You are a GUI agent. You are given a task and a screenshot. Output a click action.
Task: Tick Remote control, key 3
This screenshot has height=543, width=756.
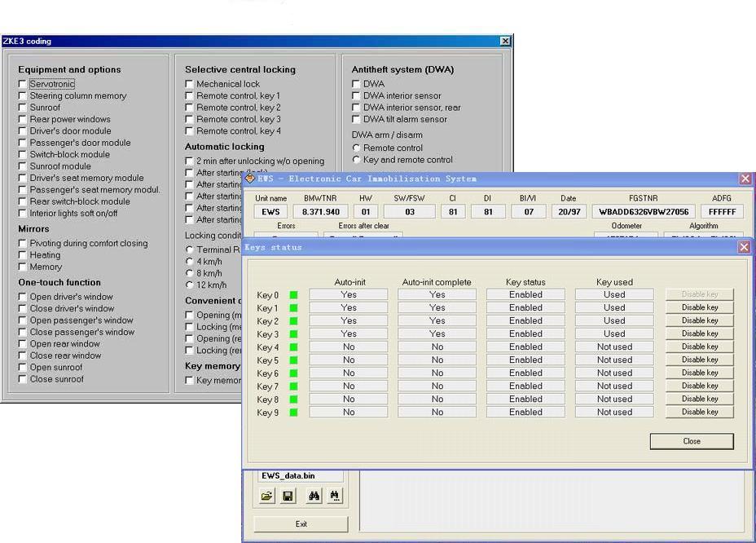(189, 119)
